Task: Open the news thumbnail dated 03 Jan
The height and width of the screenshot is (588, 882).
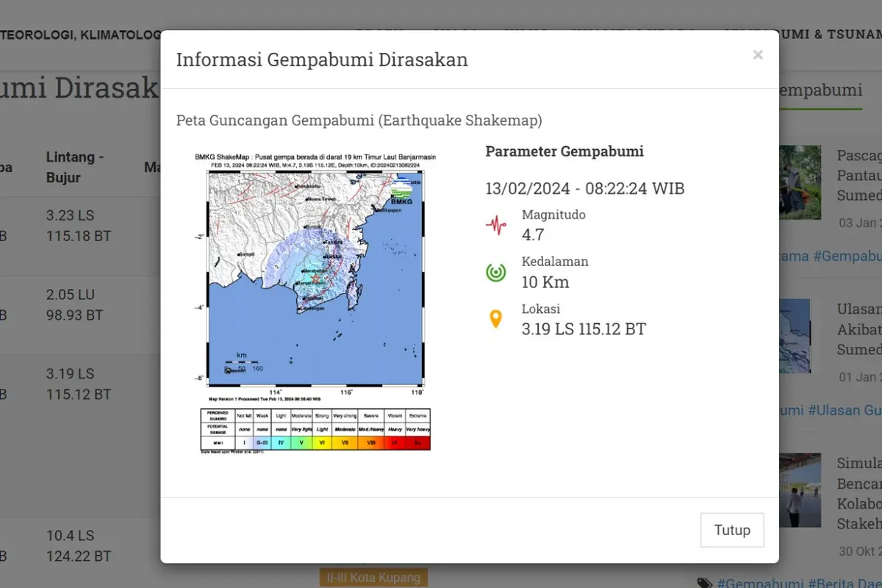Action: pyautogui.click(x=800, y=182)
